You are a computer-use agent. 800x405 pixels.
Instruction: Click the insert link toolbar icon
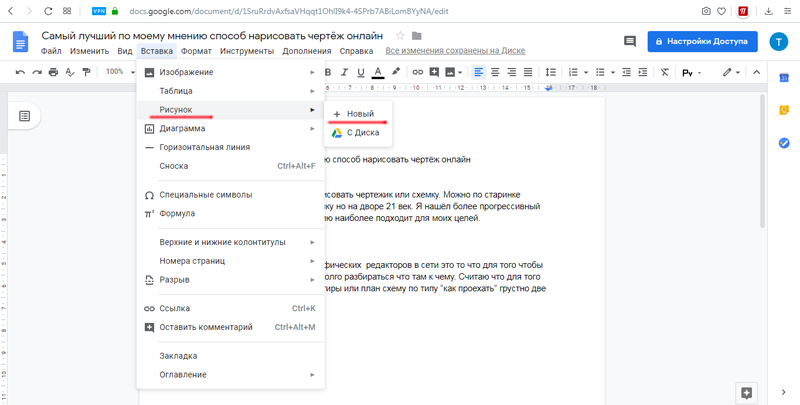(418, 72)
